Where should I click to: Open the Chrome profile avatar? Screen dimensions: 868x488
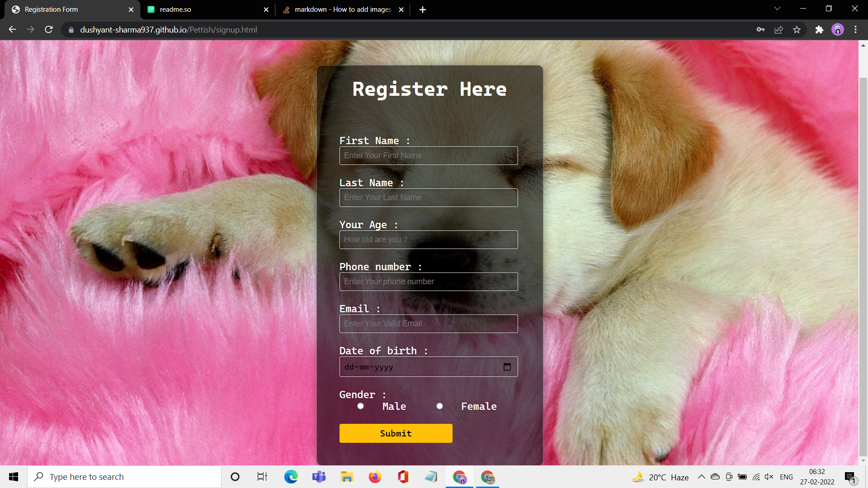pos(838,29)
